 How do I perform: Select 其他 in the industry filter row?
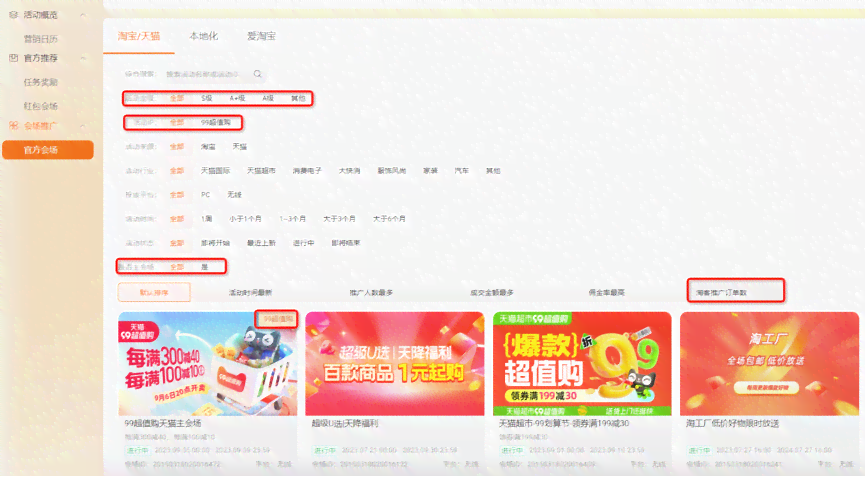point(493,171)
